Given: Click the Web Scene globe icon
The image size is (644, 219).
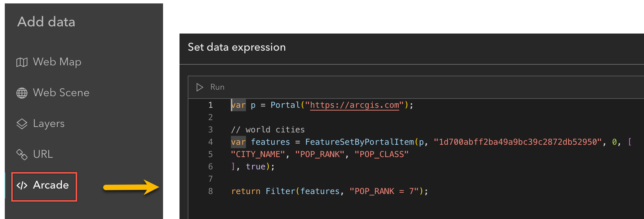Looking at the screenshot, I should (22, 93).
